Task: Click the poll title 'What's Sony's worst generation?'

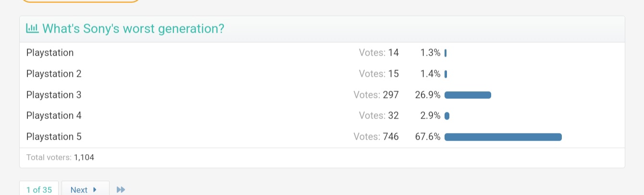Action: coord(133,29)
